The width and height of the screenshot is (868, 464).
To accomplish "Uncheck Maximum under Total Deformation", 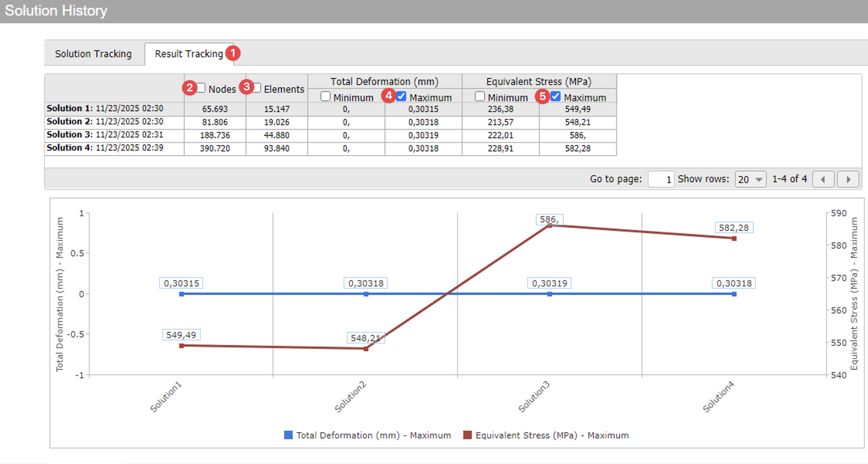I will point(401,96).
